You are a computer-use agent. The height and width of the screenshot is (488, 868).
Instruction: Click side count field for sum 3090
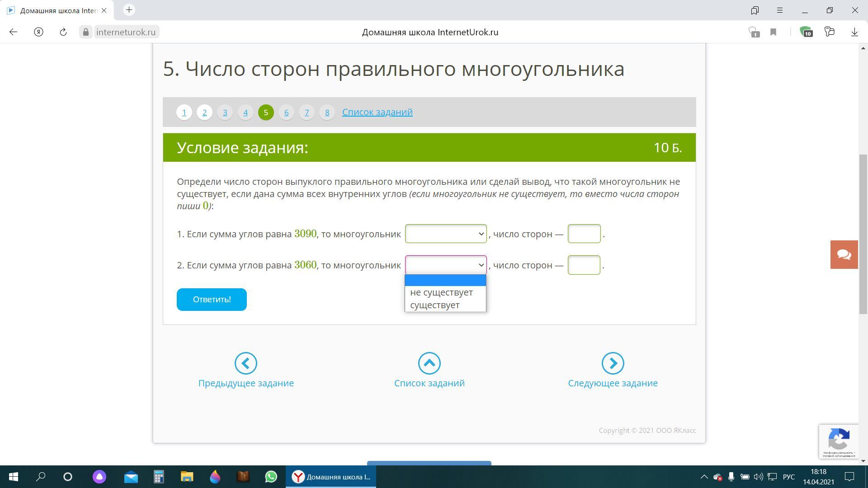point(584,234)
